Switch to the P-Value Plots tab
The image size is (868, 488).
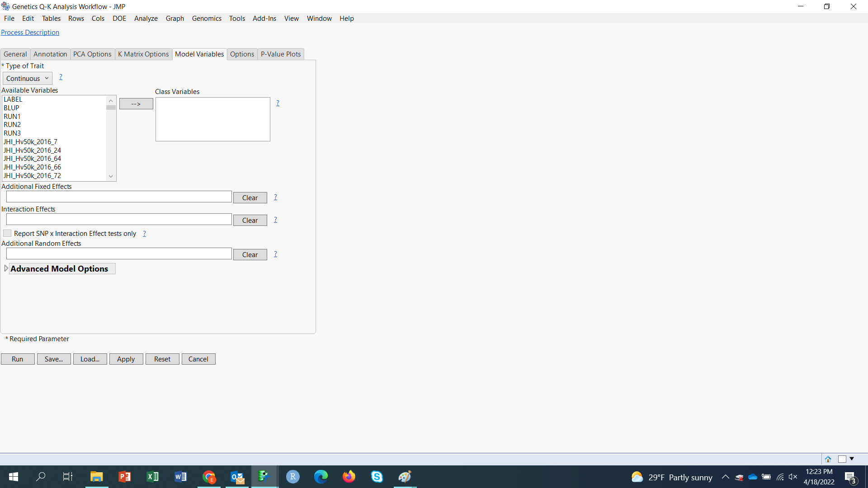tap(281, 54)
